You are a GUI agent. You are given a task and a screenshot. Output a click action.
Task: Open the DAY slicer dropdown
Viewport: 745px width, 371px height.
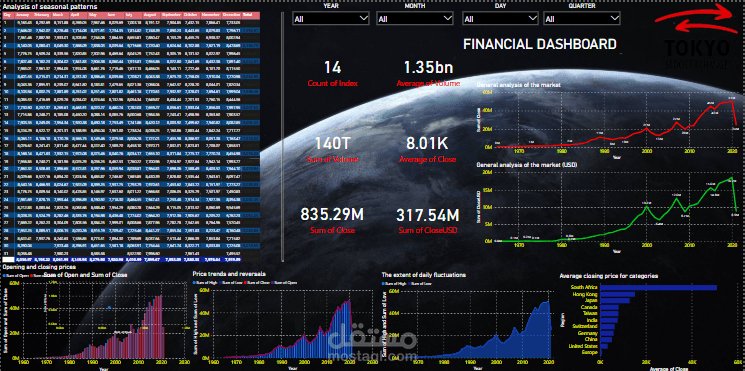click(501, 19)
